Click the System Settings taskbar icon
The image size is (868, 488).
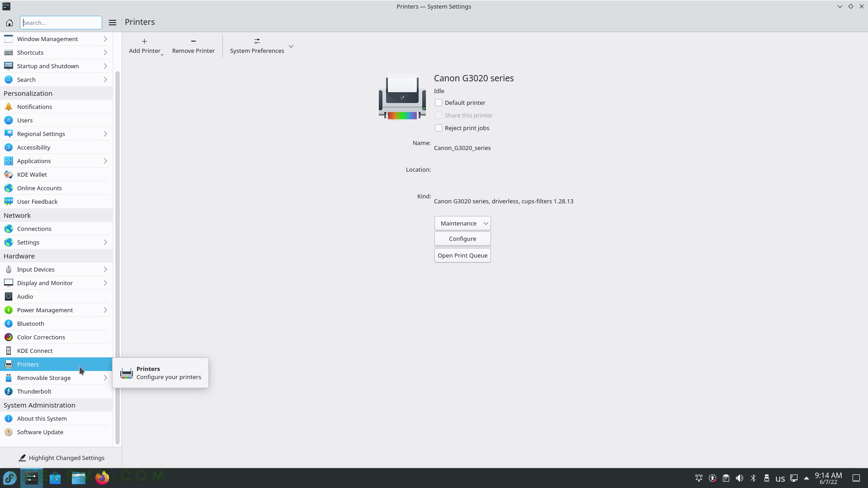pos(31,478)
